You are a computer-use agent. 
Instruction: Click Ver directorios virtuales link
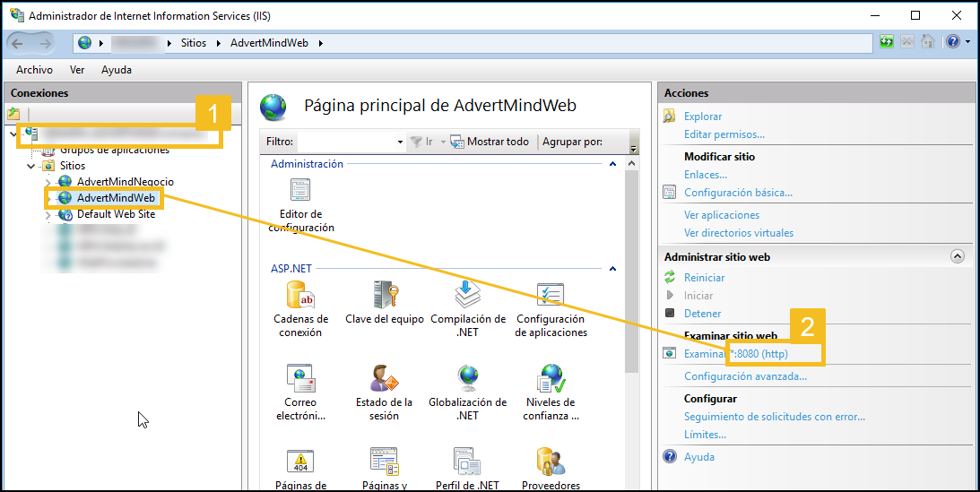(739, 233)
